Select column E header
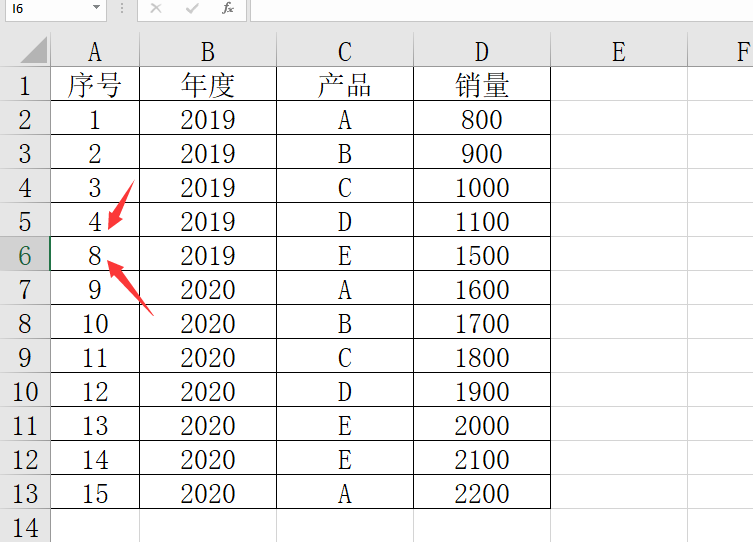The width and height of the screenshot is (753, 542). (x=619, y=50)
